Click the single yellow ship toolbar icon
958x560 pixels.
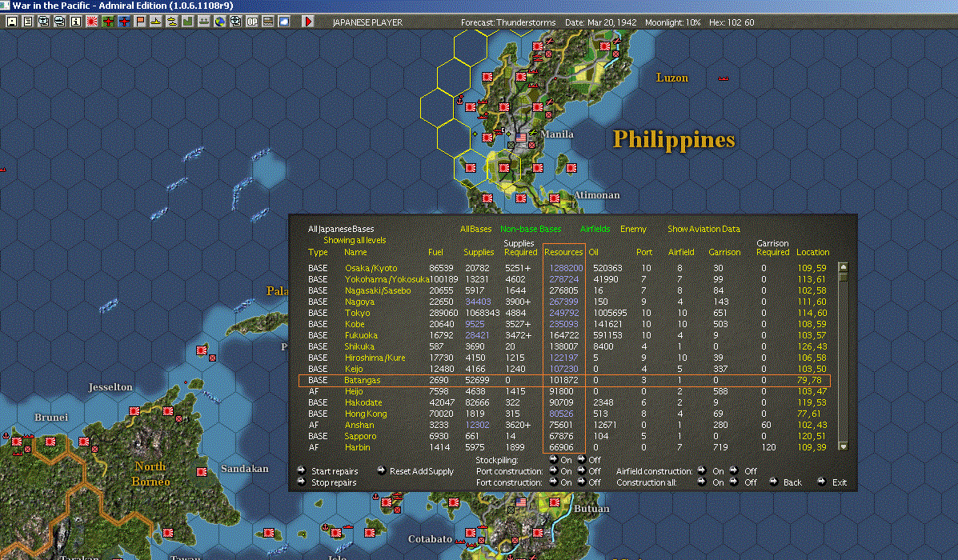coord(156,22)
